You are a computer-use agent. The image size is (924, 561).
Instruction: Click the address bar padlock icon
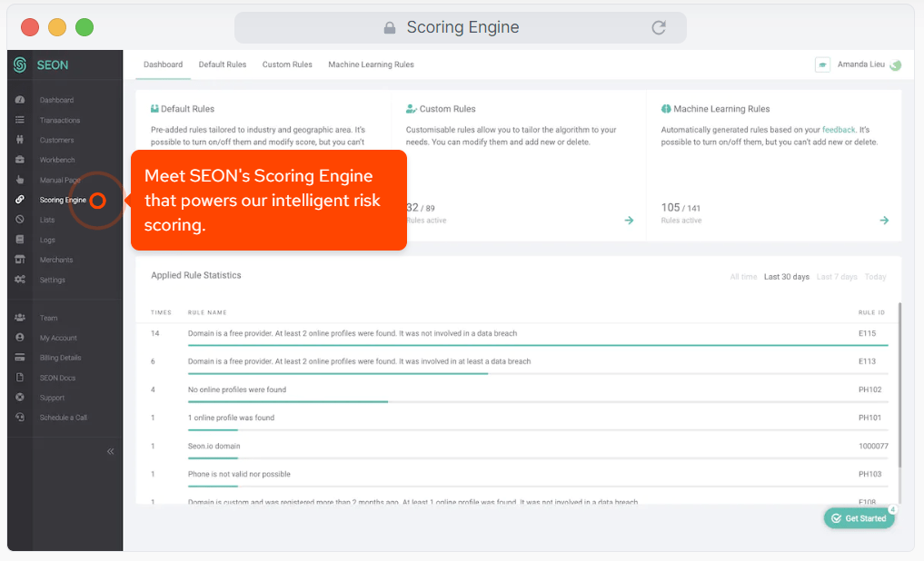390,27
